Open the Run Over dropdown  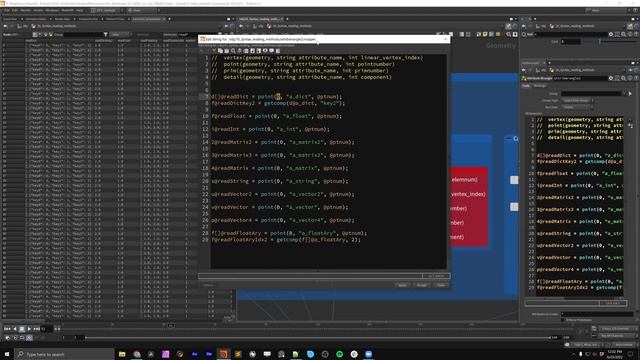tap(577, 107)
